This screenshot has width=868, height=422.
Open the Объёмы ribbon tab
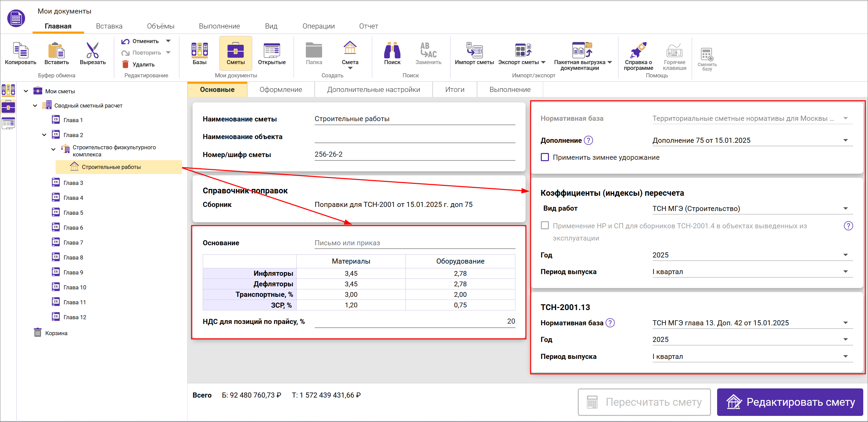click(160, 26)
